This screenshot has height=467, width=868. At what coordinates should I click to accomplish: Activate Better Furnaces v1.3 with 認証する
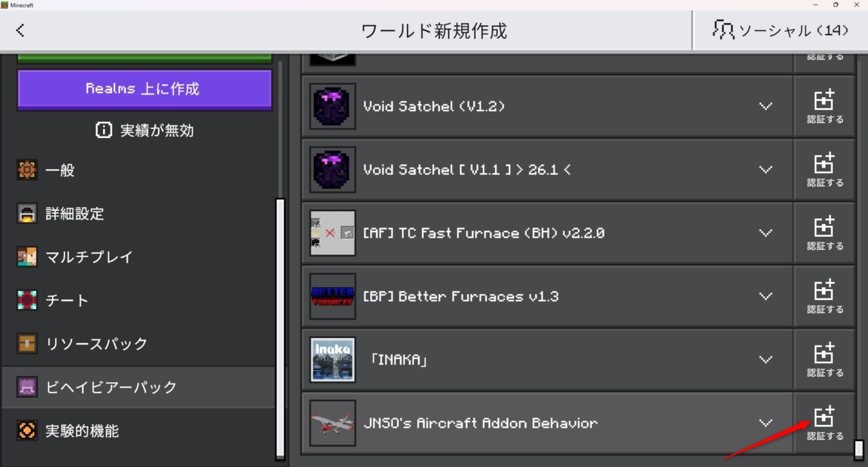click(x=825, y=297)
